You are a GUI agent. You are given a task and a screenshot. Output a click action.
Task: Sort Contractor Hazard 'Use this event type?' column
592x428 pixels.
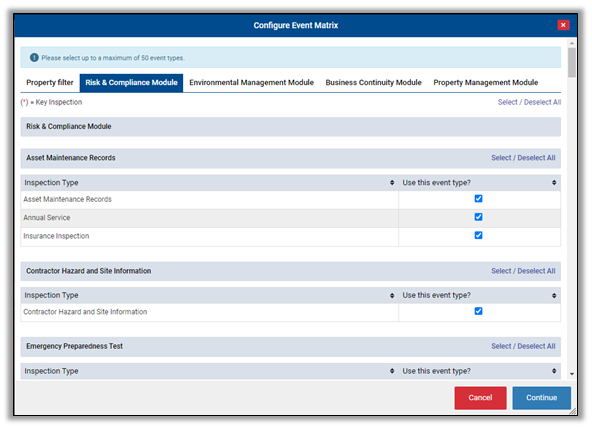[554, 296]
